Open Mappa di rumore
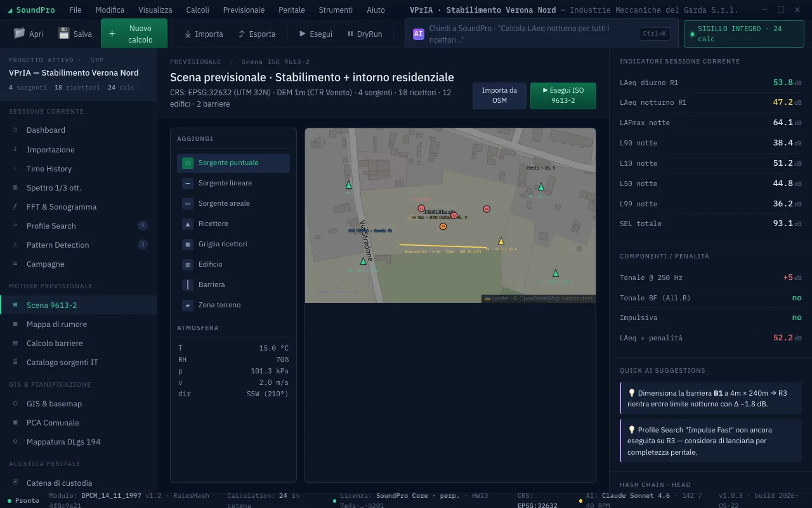The image size is (812, 508). point(79,324)
